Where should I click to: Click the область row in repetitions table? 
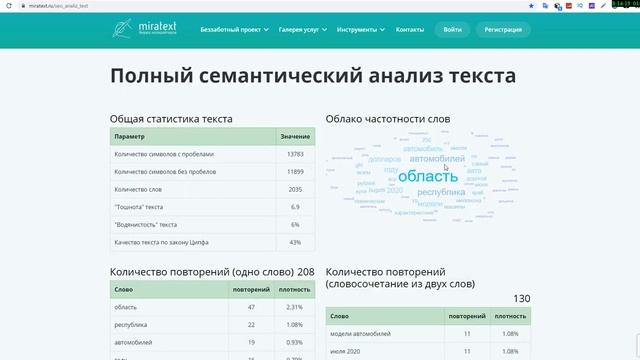(212, 307)
